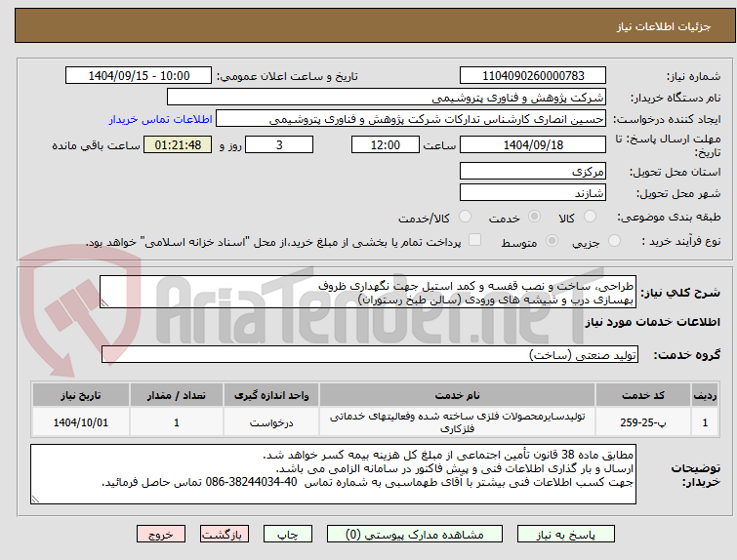
Task: Select the کالا/خدمت radio button
Action: coord(465,217)
